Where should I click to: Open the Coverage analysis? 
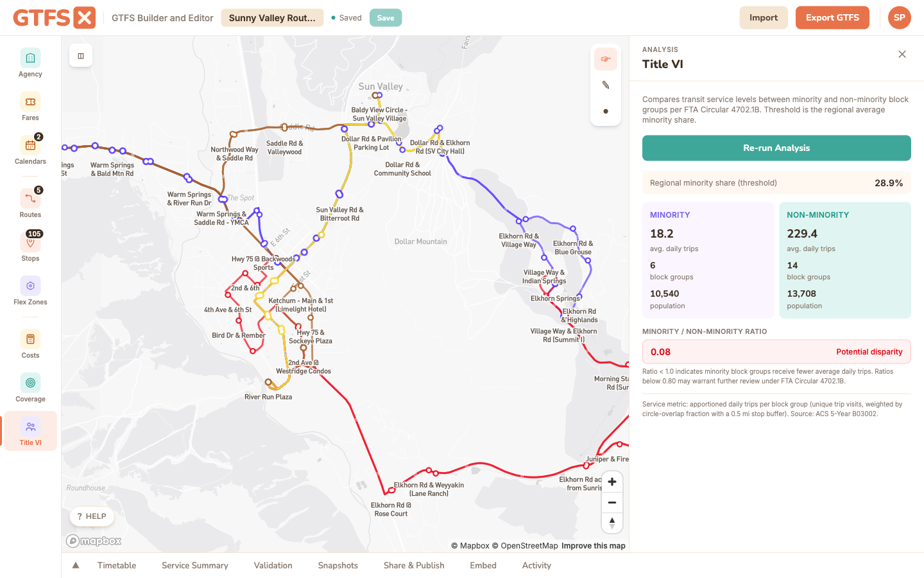coord(30,388)
